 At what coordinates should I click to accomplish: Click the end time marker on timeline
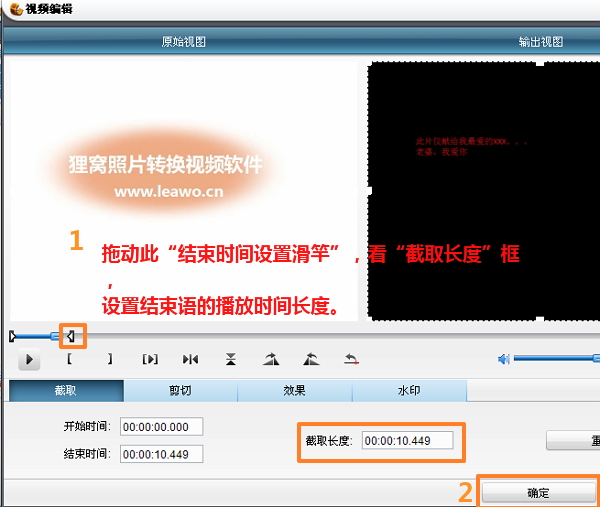coord(71,336)
